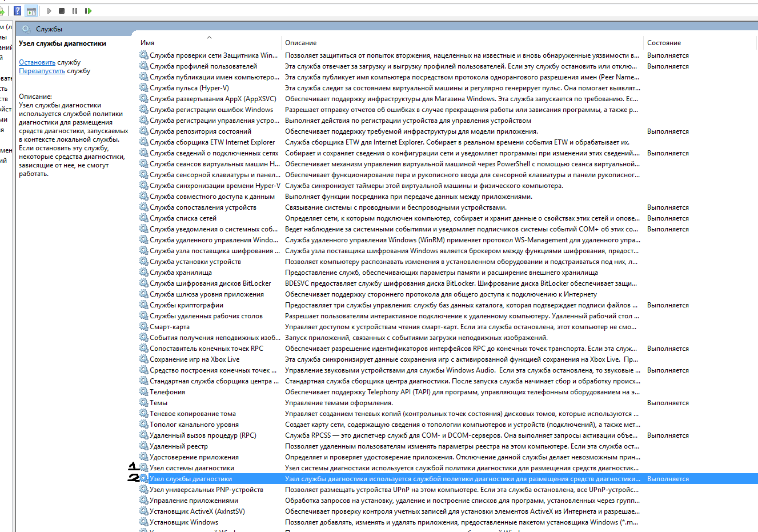The height and width of the screenshot is (532, 758).
Task: Click gear icon of Служба регистрации ошибок Windows
Action: pos(144,110)
